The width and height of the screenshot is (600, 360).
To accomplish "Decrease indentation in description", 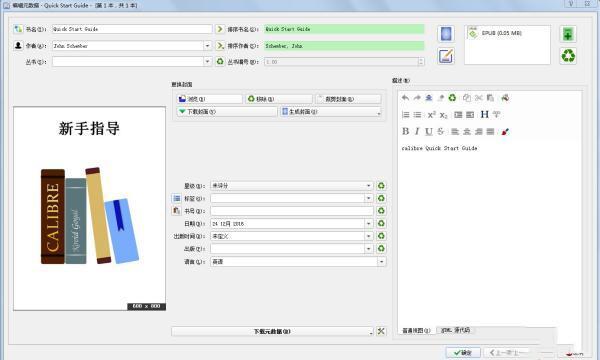I will pos(470,115).
